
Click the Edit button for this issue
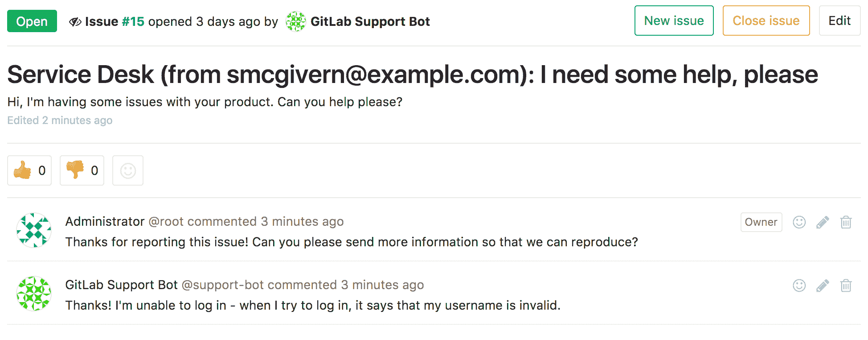tap(839, 21)
